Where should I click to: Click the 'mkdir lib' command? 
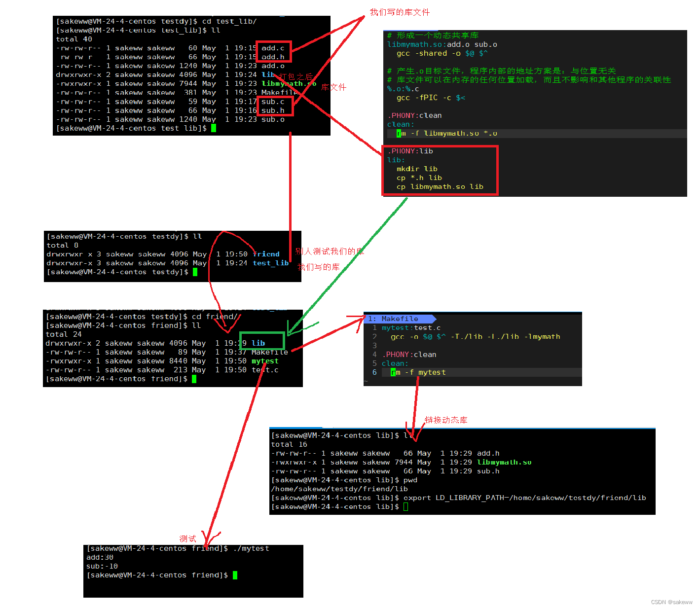point(417,169)
